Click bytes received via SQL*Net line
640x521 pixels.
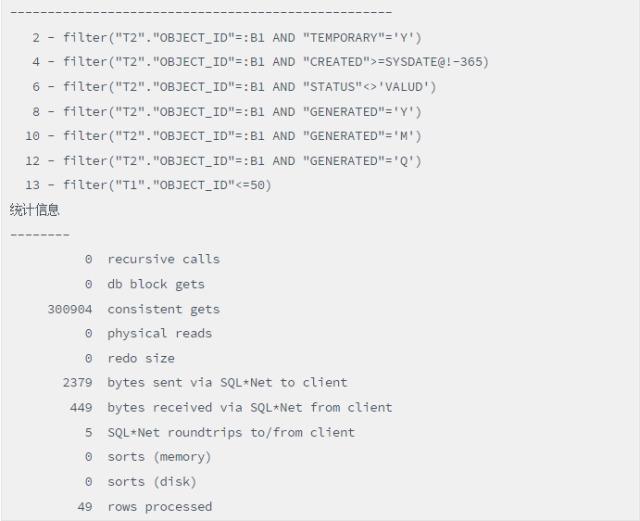click(249, 407)
